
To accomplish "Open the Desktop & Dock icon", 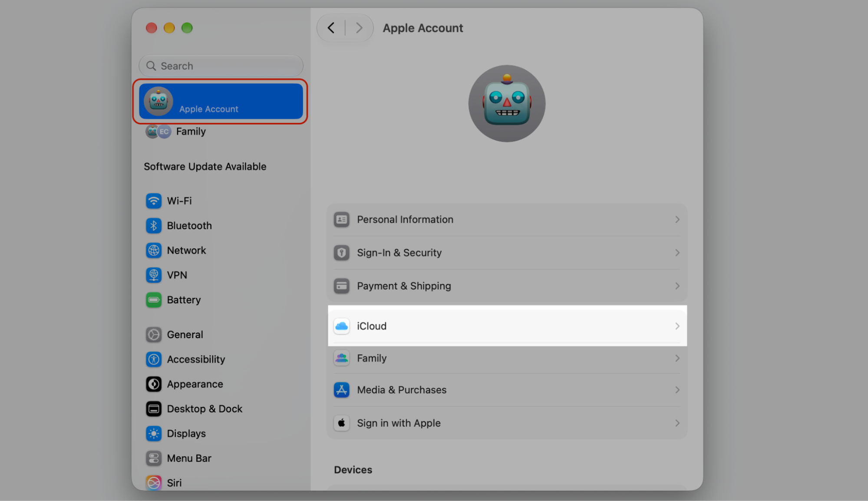I will [154, 409].
